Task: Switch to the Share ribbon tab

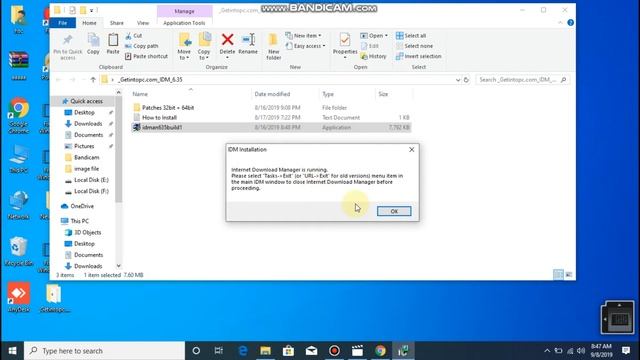Action: point(116,23)
